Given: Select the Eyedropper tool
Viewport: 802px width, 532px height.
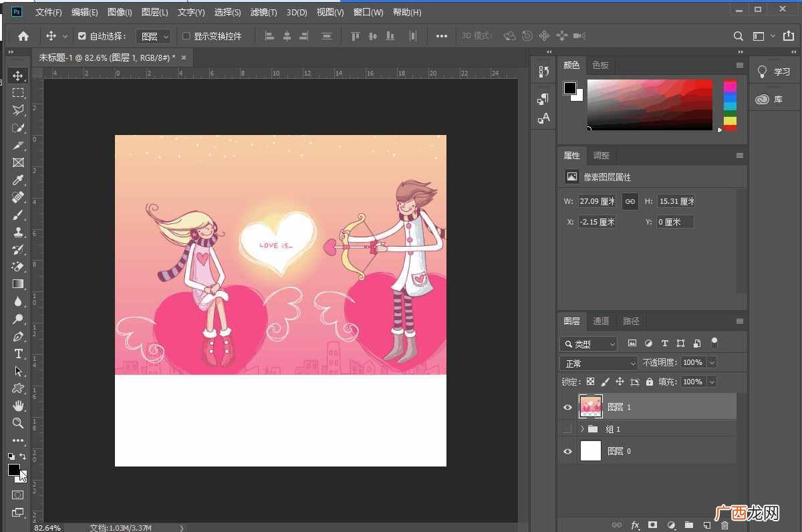Looking at the screenshot, I should (x=18, y=180).
